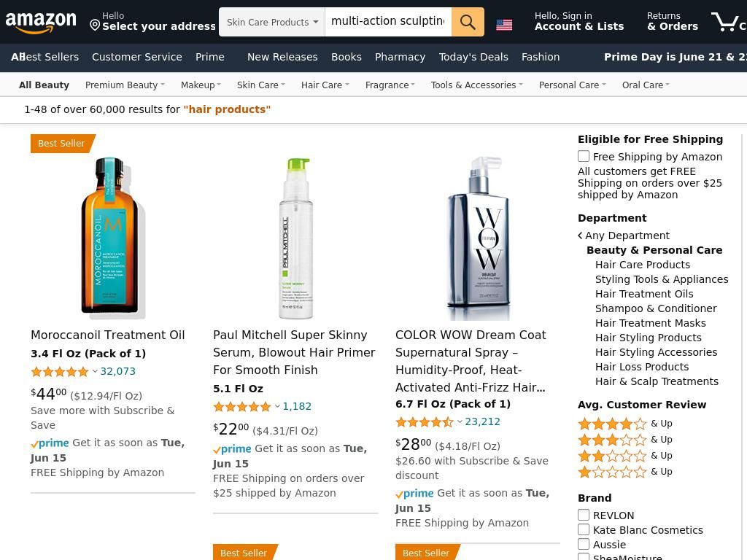Image resolution: width=747 pixels, height=560 pixels.
Task: Click the US flag language icon
Action: pyautogui.click(x=504, y=25)
